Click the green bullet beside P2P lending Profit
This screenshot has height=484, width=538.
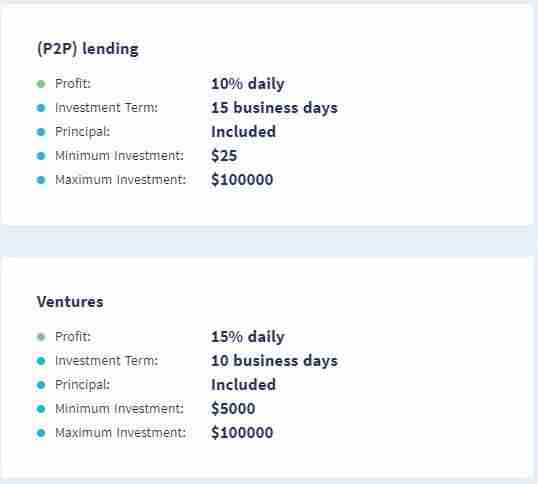pos(41,84)
